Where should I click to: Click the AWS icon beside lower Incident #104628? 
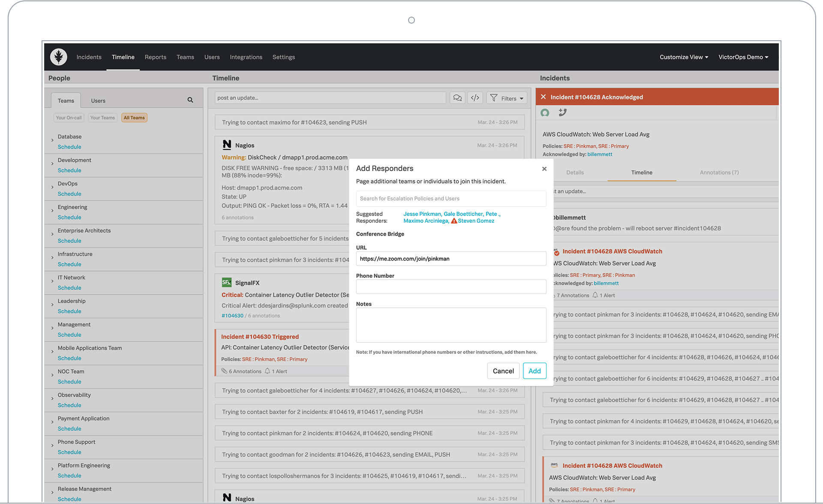[554, 465]
